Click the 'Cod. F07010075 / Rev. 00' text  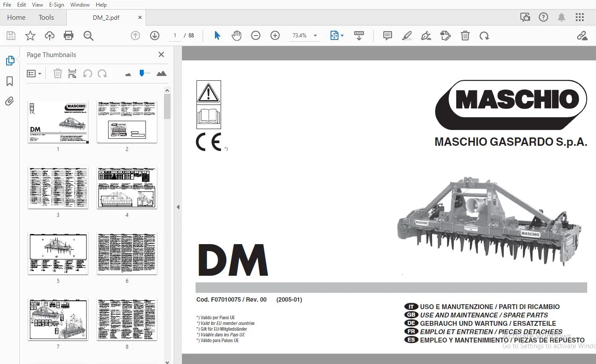pyautogui.click(x=232, y=299)
